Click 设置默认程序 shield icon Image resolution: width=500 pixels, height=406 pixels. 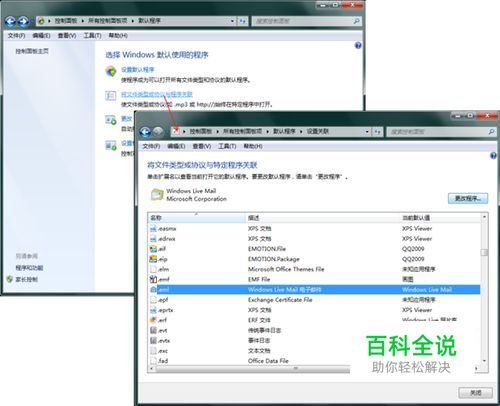click(111, 71)
